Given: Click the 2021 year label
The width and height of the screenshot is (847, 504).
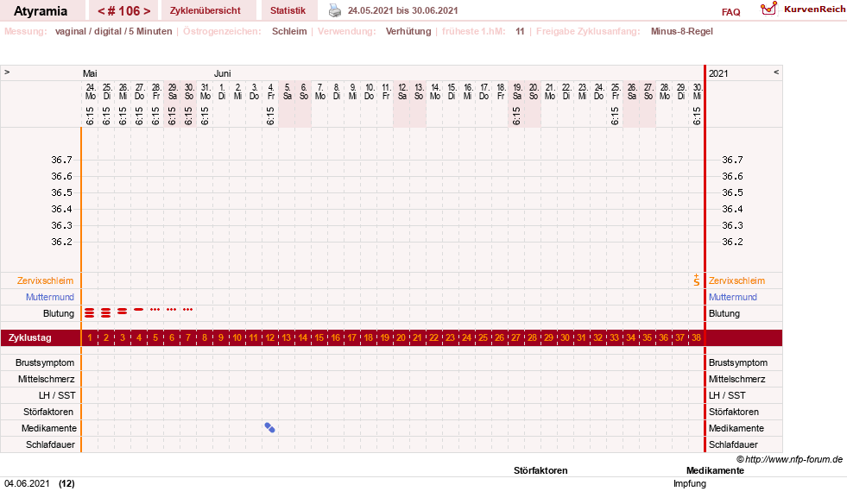Looking at the screenshot, I should [x=718, y=73].
